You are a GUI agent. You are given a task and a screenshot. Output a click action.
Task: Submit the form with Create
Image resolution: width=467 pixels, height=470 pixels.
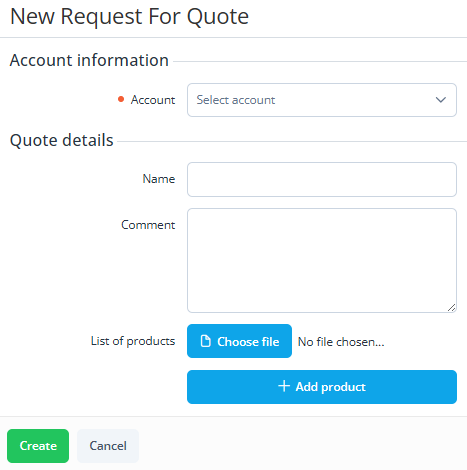[x=38, y=446]
